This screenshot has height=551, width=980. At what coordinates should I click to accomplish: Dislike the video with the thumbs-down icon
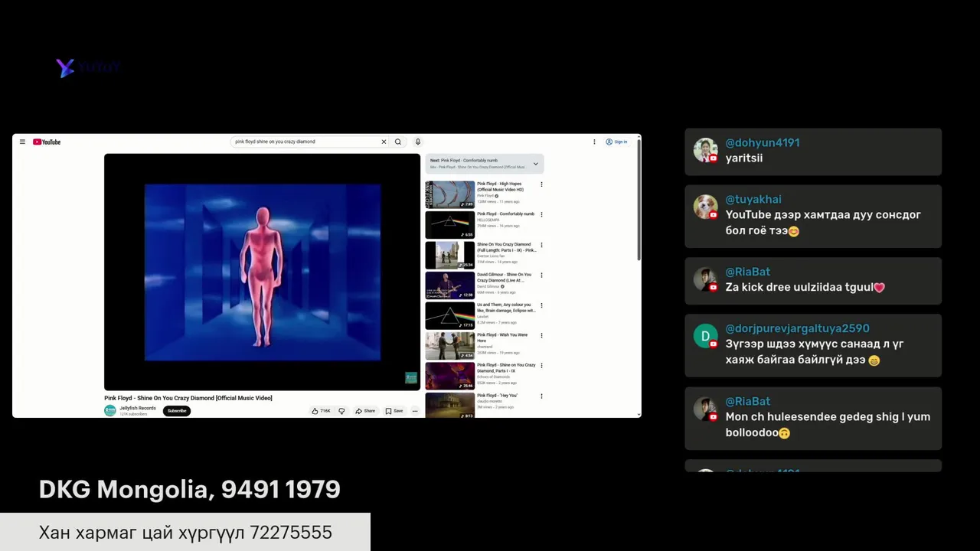(x=341, y=411)
